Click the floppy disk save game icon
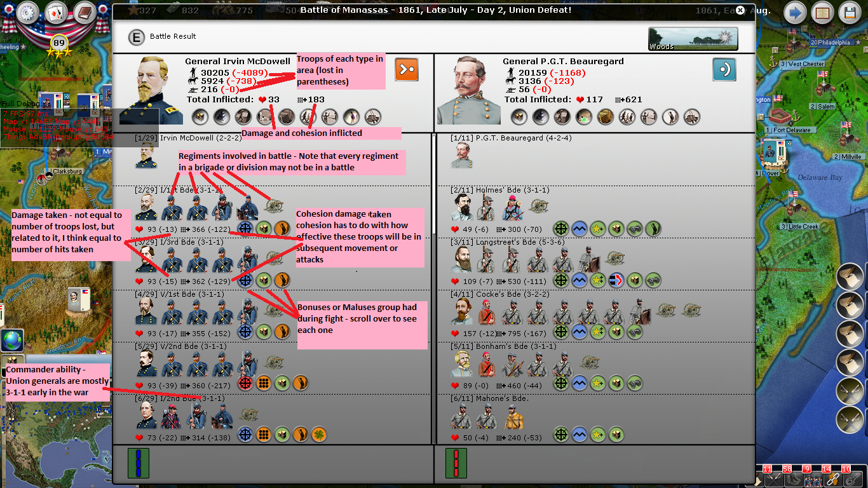This screenshot has width=868, height=488. pos(850,12)
